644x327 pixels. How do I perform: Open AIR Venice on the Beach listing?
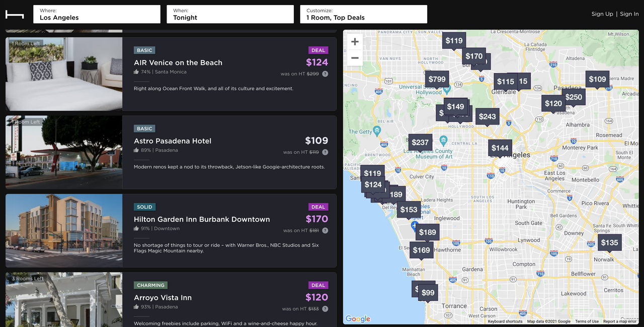178,63
